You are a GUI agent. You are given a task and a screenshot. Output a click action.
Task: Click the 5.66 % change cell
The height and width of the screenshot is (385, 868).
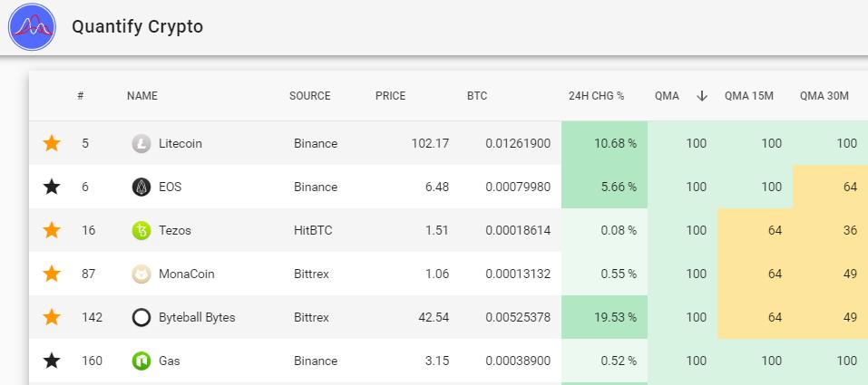pyautogui.click(x=604, y=187)
